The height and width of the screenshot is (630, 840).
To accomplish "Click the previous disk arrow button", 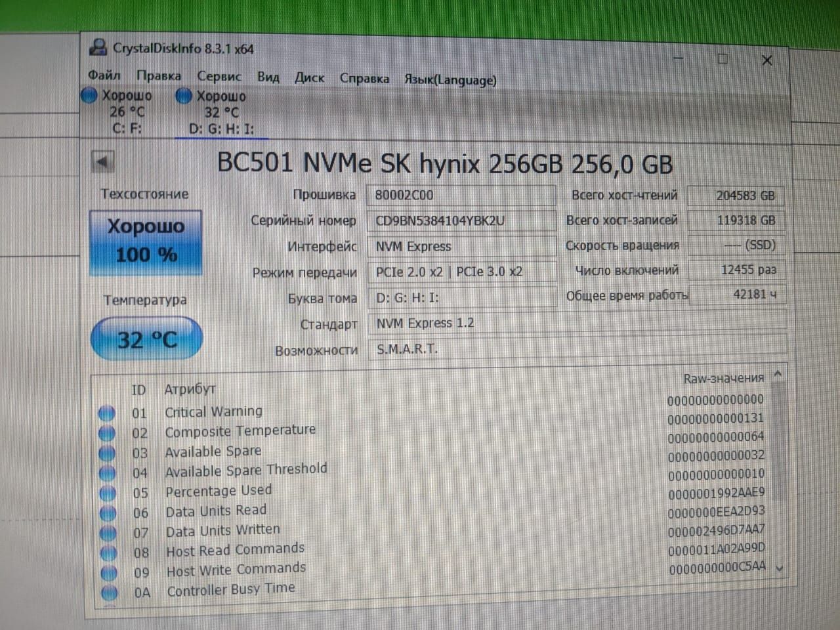I will click(102, 161).
